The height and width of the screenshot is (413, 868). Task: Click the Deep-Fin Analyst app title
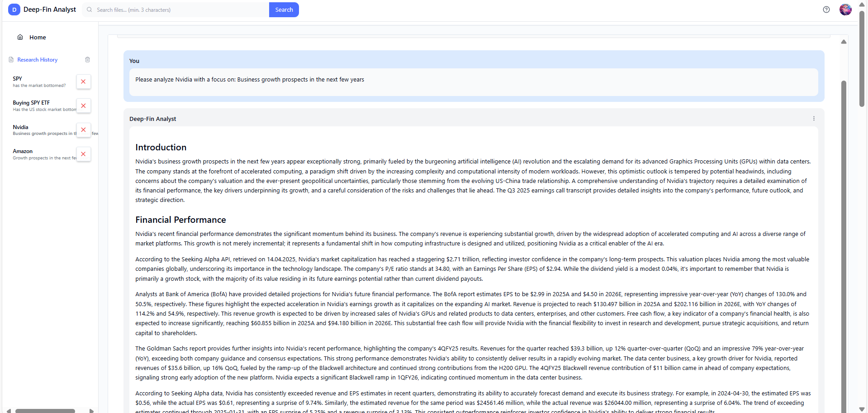pyautogui.click(x=50, y=10)
